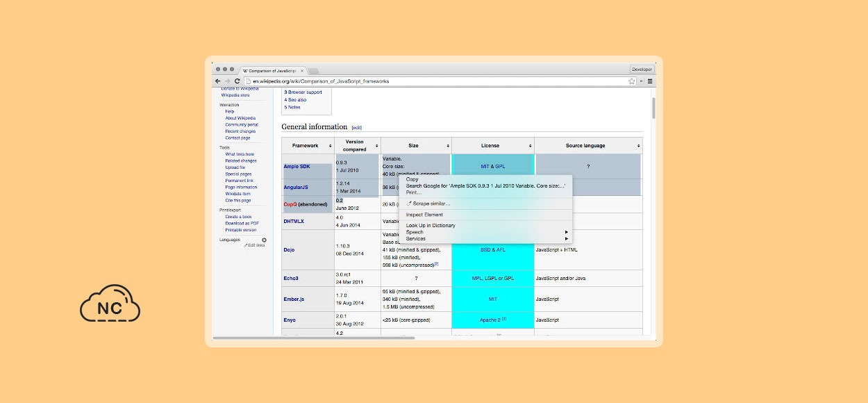Click the Permanent link item
Viewport: 868px width, 403px height.
click(x=240, y=181)
